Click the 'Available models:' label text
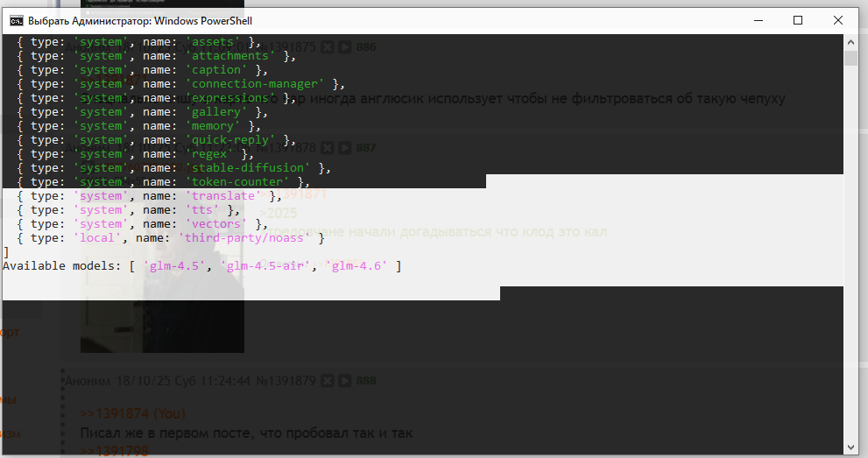Screen dimensions: 868x458 pyautogui.click(x=61, y=266)
